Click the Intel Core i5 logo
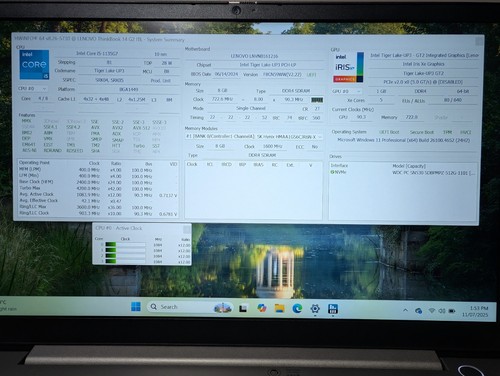The width and height of the screenshot is (500, 376). [x=34, y=65]
